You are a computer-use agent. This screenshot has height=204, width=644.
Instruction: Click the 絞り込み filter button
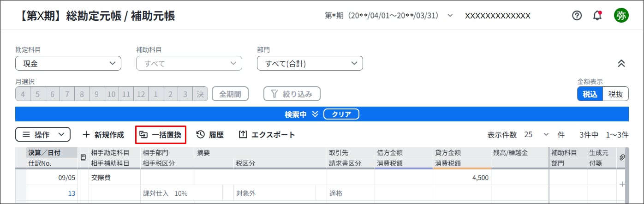coord(292,94)
